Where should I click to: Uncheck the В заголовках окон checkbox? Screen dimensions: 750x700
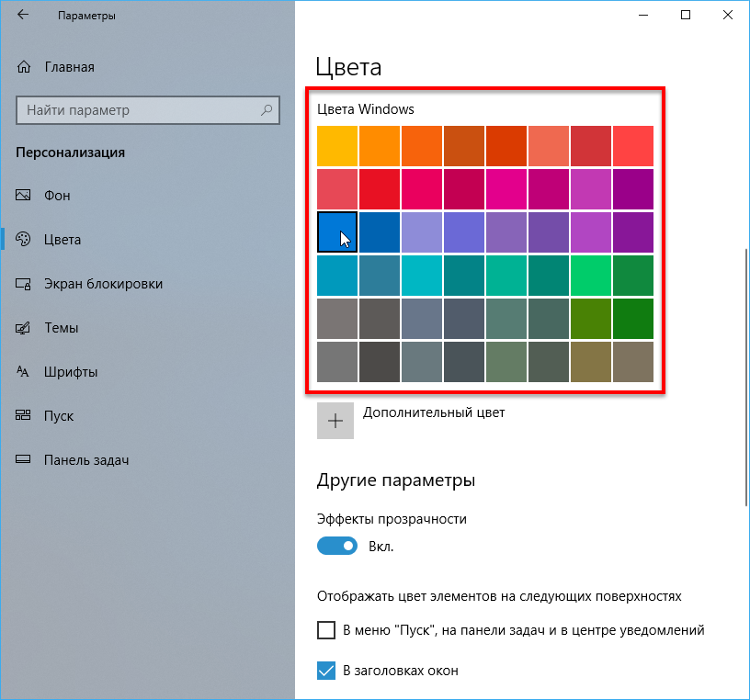tap(326, 671)
